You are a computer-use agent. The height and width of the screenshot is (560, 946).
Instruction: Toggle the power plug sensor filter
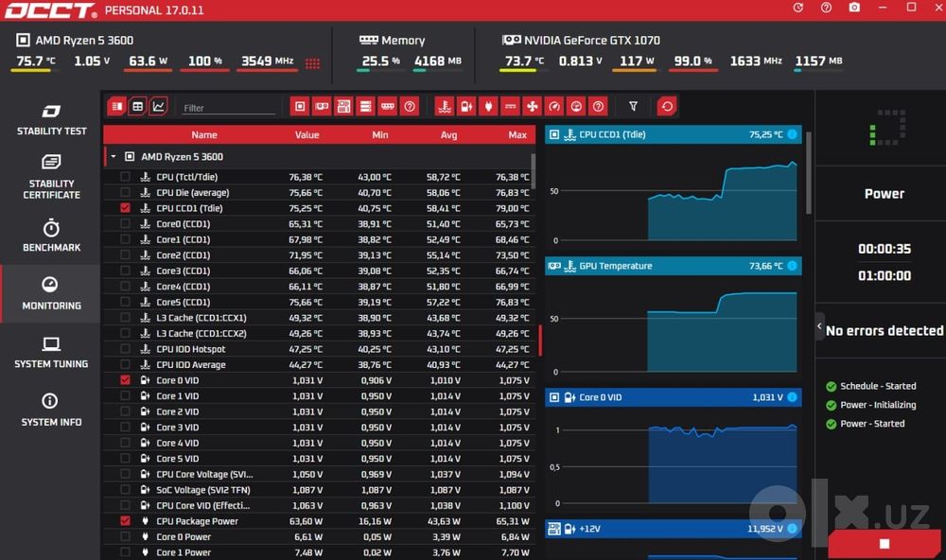click(x=489, y=107)
